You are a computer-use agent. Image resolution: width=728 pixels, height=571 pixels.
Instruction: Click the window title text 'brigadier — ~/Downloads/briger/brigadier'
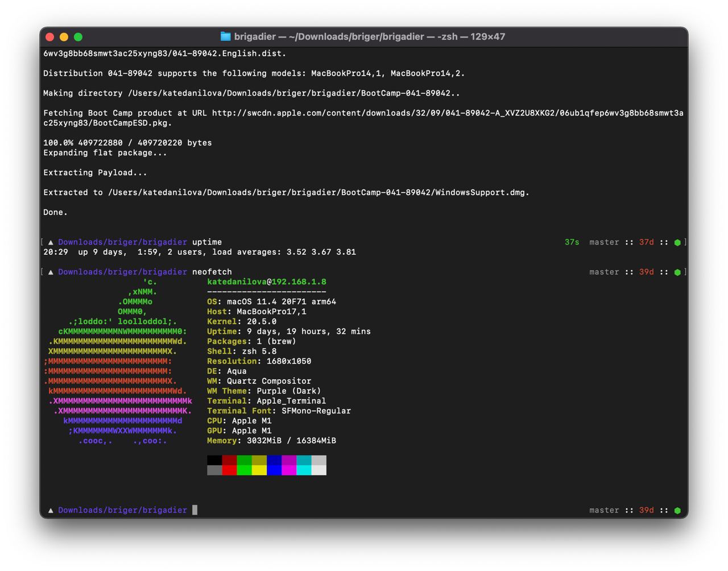(329, 36)
